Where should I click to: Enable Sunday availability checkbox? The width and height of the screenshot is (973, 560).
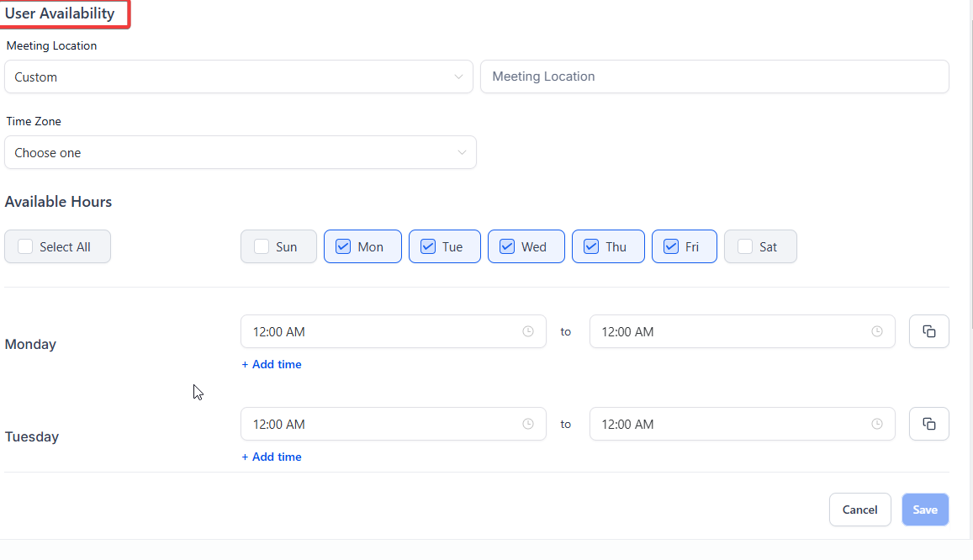[262, 246]
